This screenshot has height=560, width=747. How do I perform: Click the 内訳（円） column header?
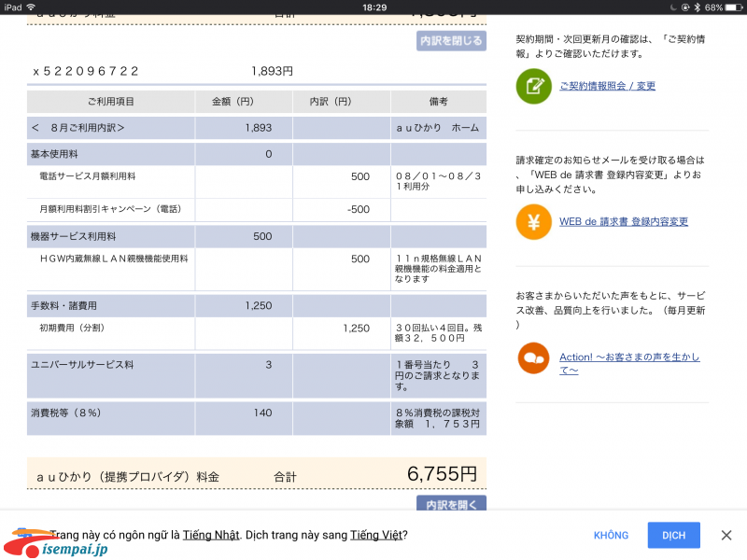[331, 102]
